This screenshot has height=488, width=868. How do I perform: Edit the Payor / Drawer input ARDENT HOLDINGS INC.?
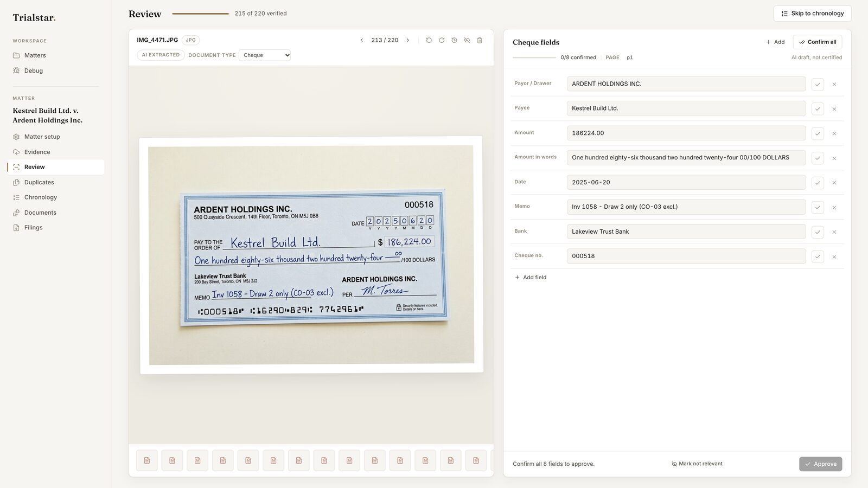click(686, 84)
